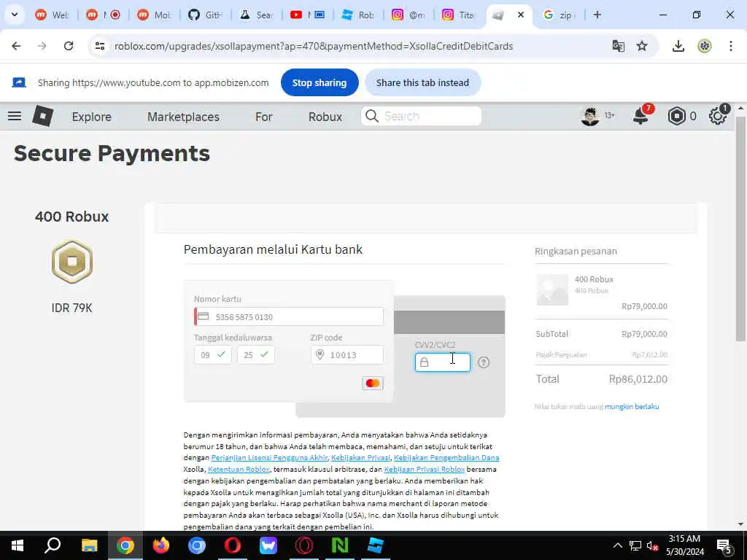Screen dimensions: 747x560
Task: Switch to the GitHub tab
Action: pyautogui.click(x=206, y=15)
